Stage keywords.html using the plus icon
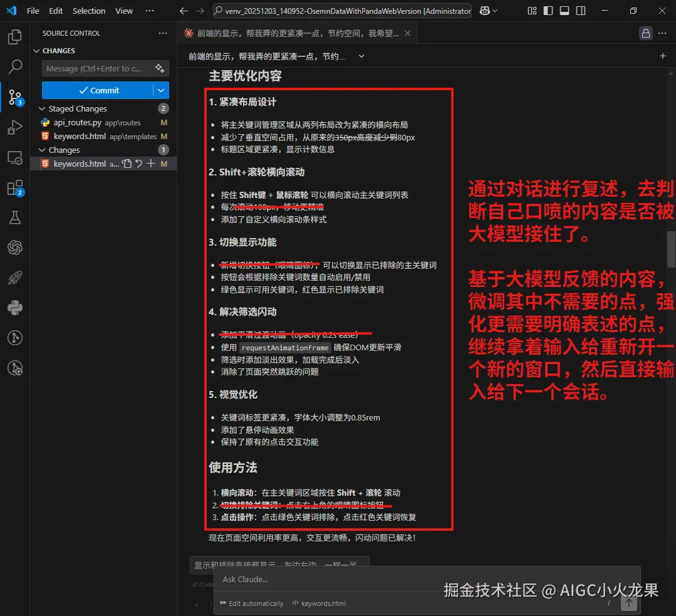Viewport: 676px width, 616px height. [x=150, y=163]
